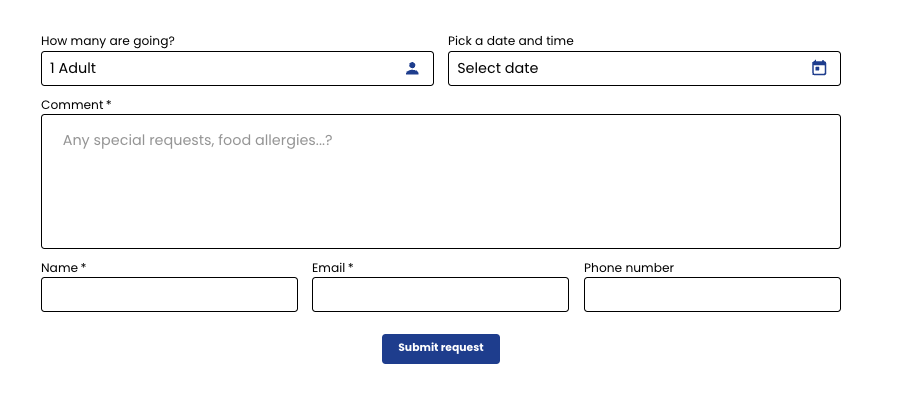
Task: Click the required asterisk beside Email
Action: [351, 267]
